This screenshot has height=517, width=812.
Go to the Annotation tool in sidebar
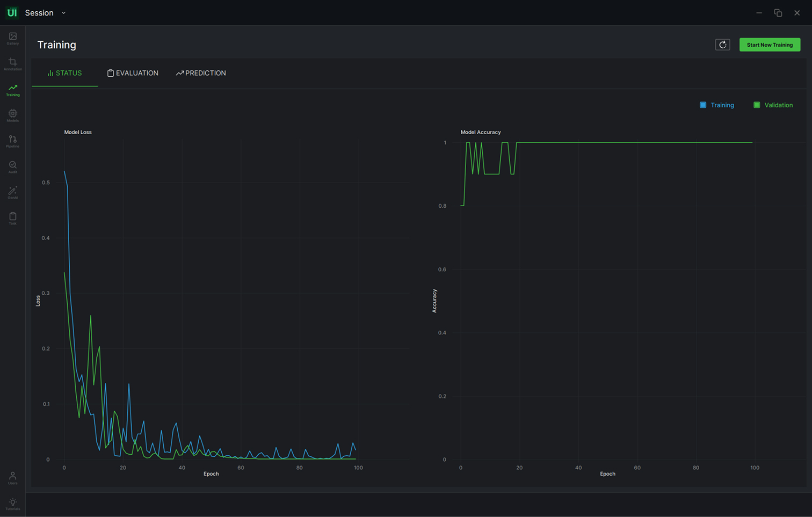12,64
